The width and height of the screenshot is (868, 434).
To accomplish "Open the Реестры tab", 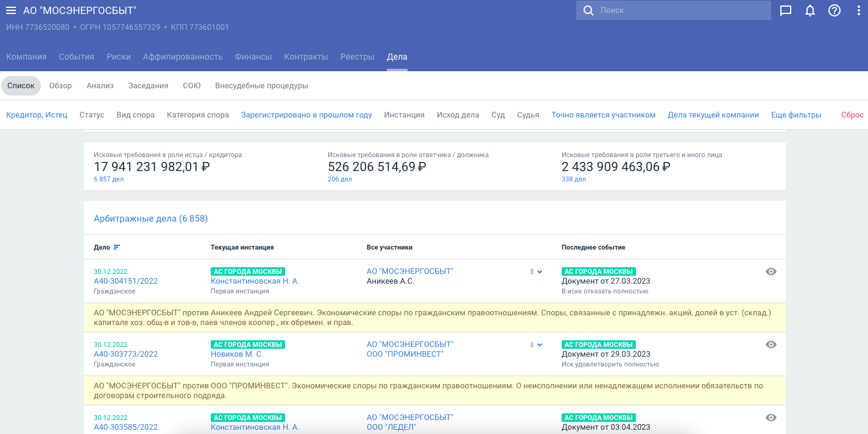I will [358, 57].
